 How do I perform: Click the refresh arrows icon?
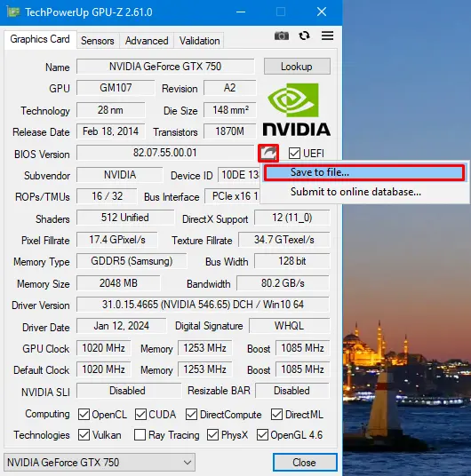(x=304, y=36)
